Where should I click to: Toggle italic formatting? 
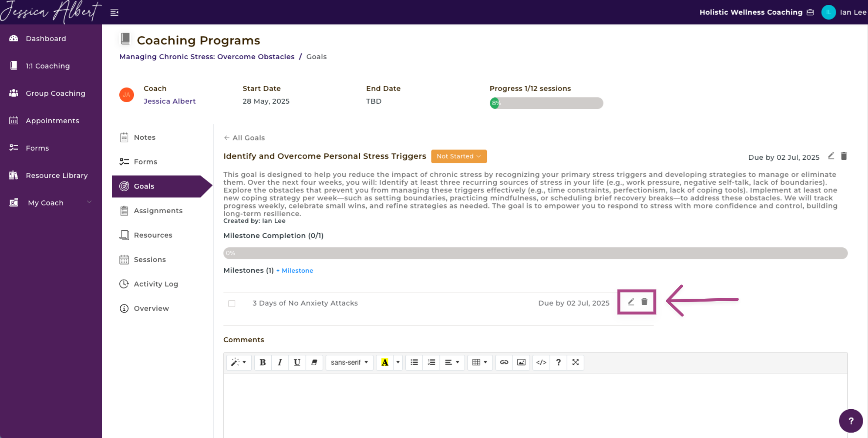[x=280, y=362]
